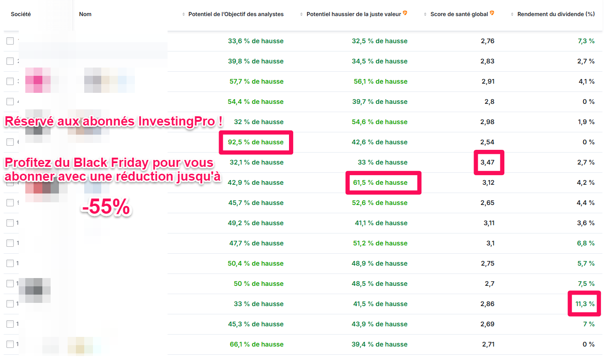
Task: Click the 2,91 health score value
Action: [x=488, y=81]
